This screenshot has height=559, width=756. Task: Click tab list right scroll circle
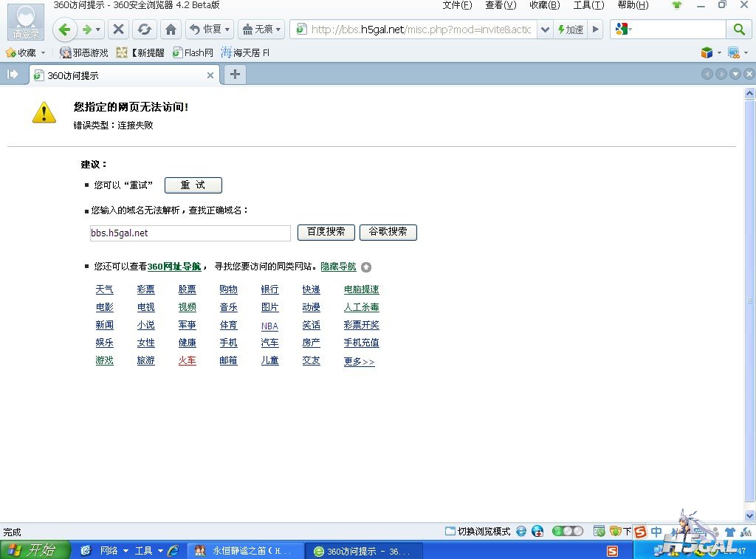(x=721, y=75)
